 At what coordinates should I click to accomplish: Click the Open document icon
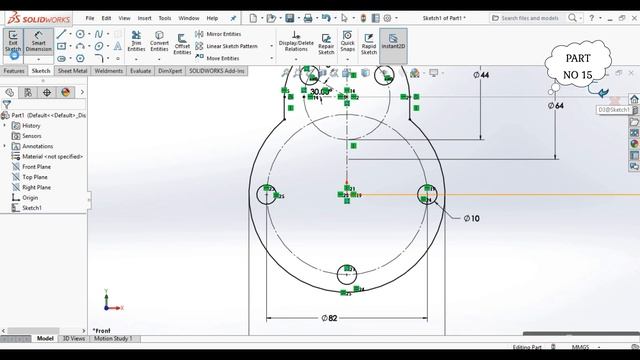coord(271,18)
